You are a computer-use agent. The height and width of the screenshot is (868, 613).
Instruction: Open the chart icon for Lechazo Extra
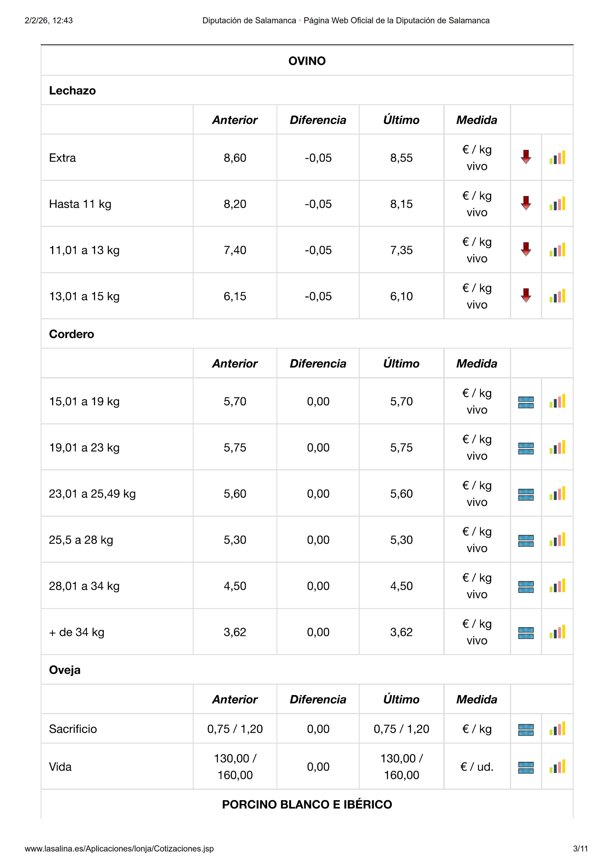click(x=557, y=158)
